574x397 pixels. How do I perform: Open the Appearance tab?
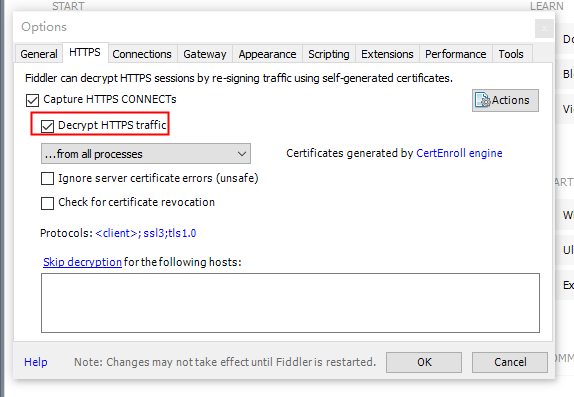pos(268,54)
